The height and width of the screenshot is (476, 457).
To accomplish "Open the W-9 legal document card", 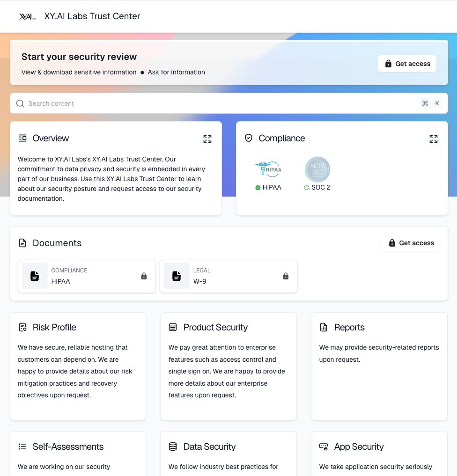I will click(x=228, y=276).
